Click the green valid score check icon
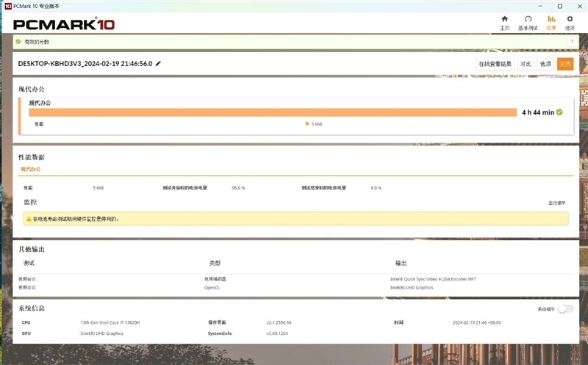This screenshot has height=365, width=588. [x=18, y=42]
